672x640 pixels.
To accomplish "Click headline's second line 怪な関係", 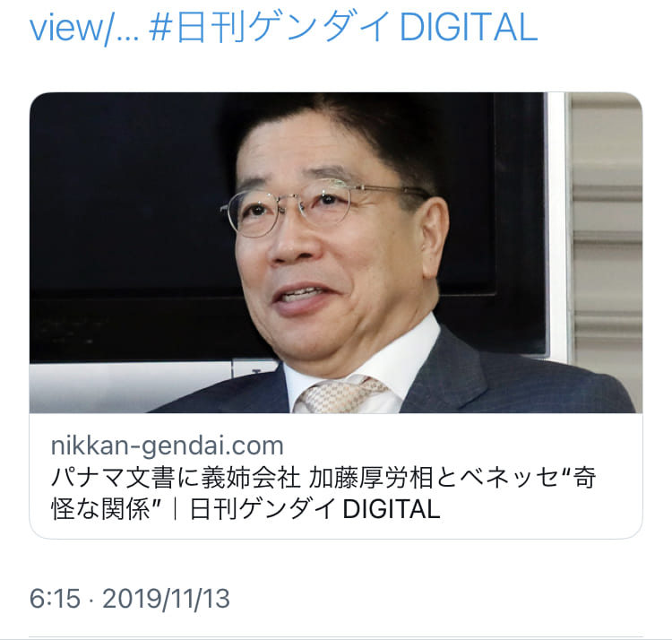I will (x=100, y=509).
